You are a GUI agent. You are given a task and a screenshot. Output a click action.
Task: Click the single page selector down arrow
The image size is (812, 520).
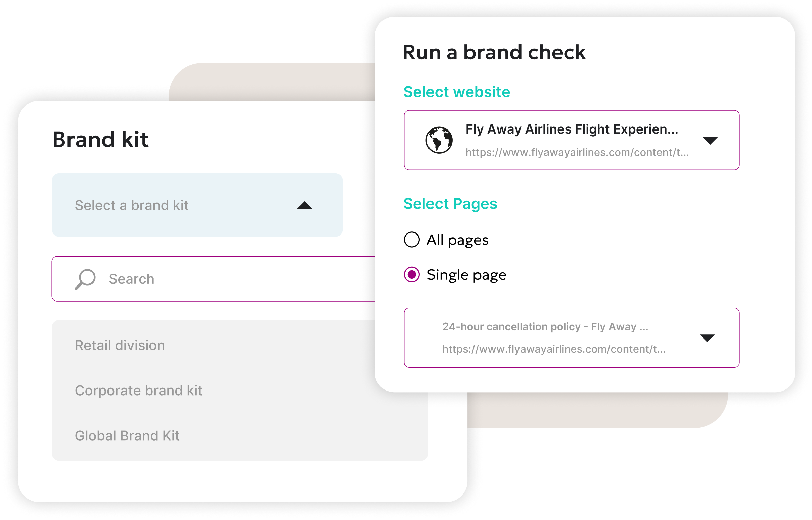click(x=707, y=337)
